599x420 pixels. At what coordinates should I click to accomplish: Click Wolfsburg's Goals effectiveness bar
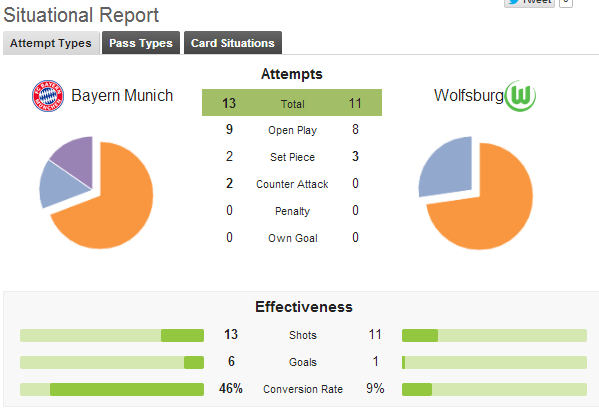[494, 362]
